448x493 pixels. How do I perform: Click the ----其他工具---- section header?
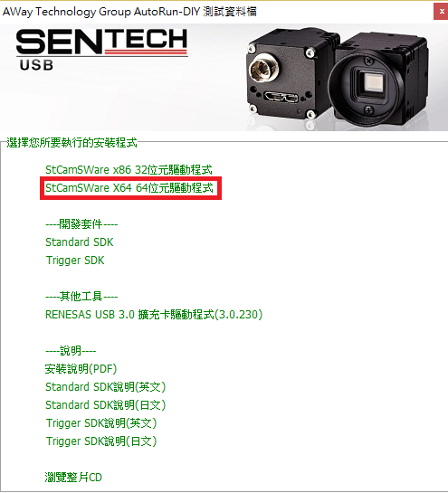(x=81, y=297)
